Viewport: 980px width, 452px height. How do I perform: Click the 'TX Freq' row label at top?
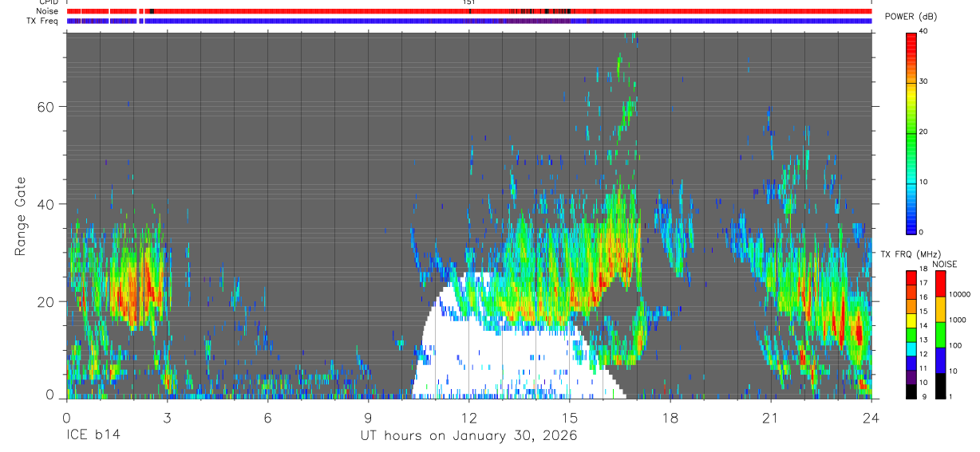[x=43, y=21]
